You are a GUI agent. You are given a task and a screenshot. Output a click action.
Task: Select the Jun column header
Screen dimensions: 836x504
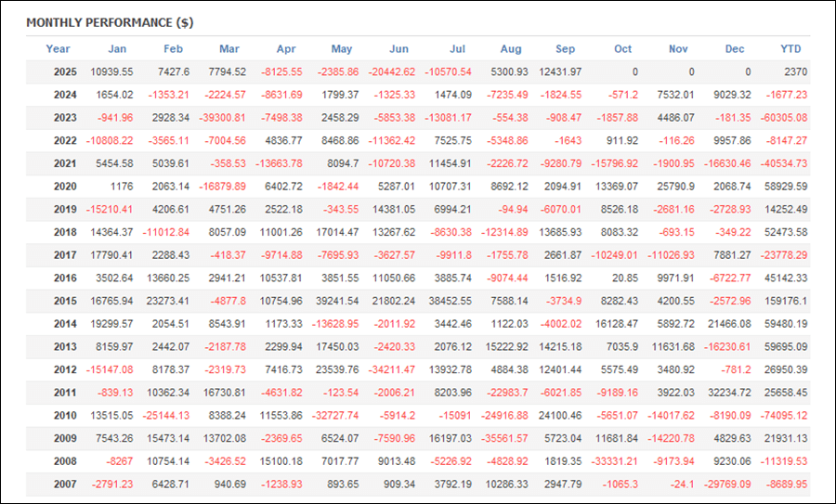tap(398, 49)
